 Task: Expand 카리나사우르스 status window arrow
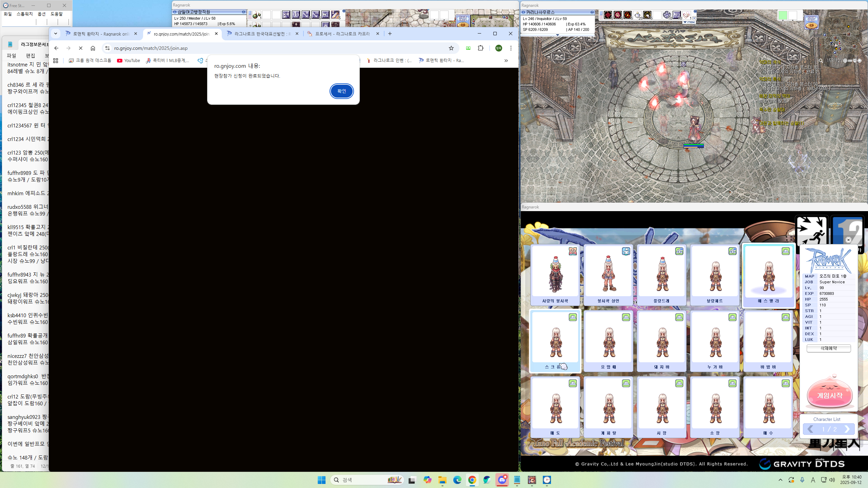click(x=557, y=35)
